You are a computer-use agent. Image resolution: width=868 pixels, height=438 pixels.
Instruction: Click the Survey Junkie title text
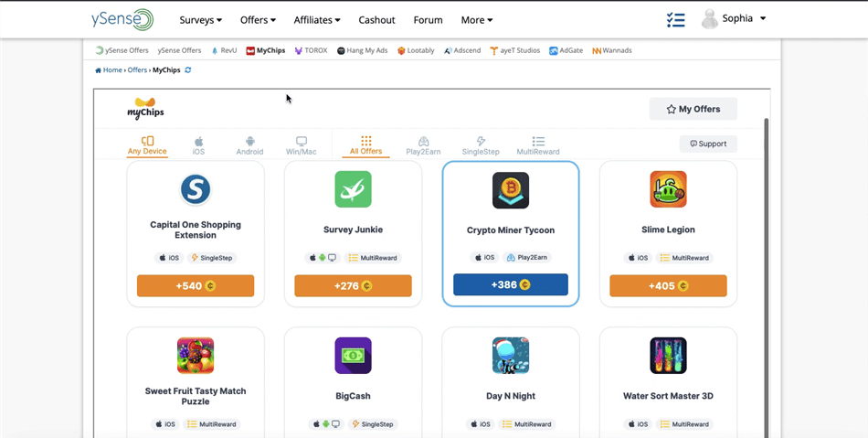click(354, 230)
